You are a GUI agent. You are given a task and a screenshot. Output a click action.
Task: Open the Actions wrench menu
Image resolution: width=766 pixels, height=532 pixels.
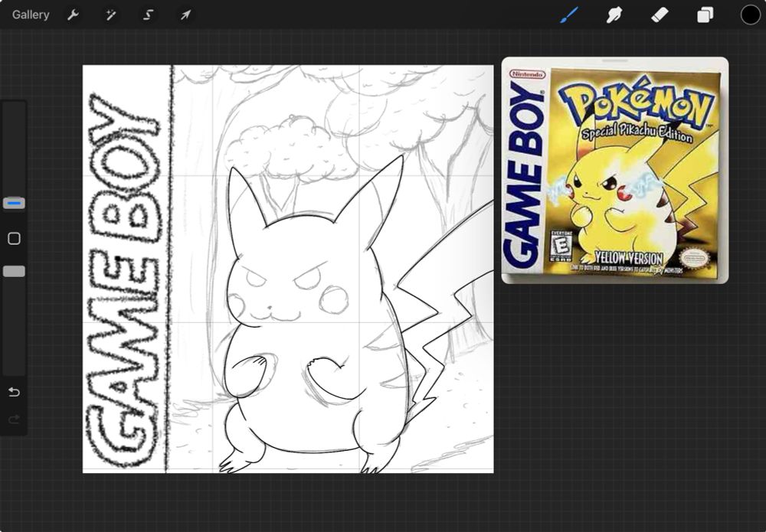coord(73,15)
